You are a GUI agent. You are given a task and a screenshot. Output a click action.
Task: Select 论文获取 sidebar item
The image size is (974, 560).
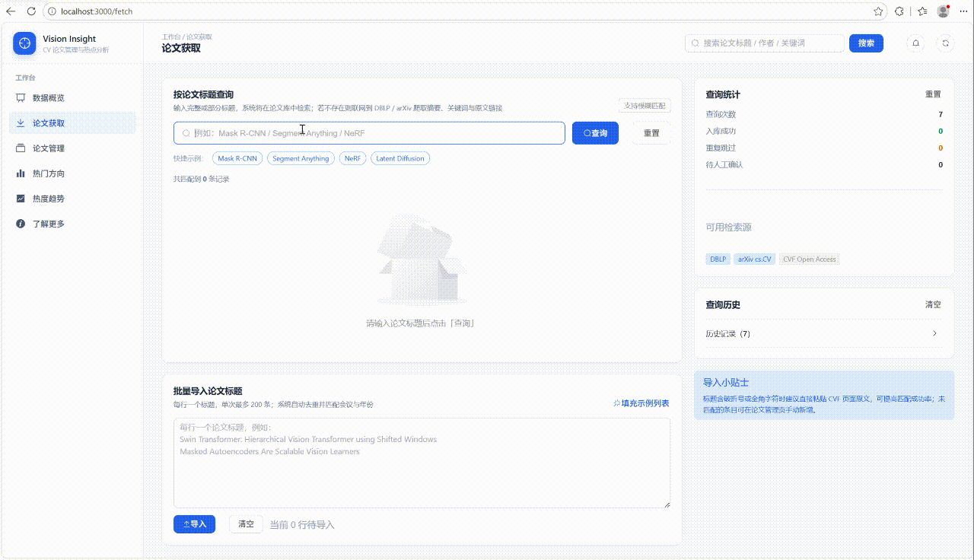tap(72, 123)
